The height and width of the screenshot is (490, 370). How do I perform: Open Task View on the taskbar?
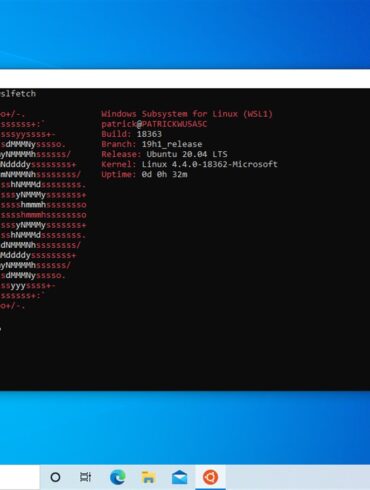pyautogui.click(x=85, y=477)
